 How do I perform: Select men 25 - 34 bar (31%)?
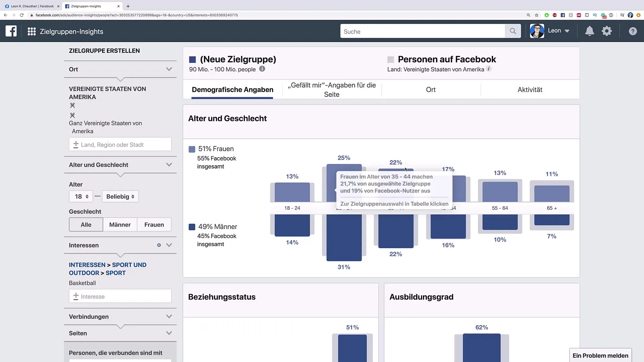pyautogui.click(x=344, y=238)
